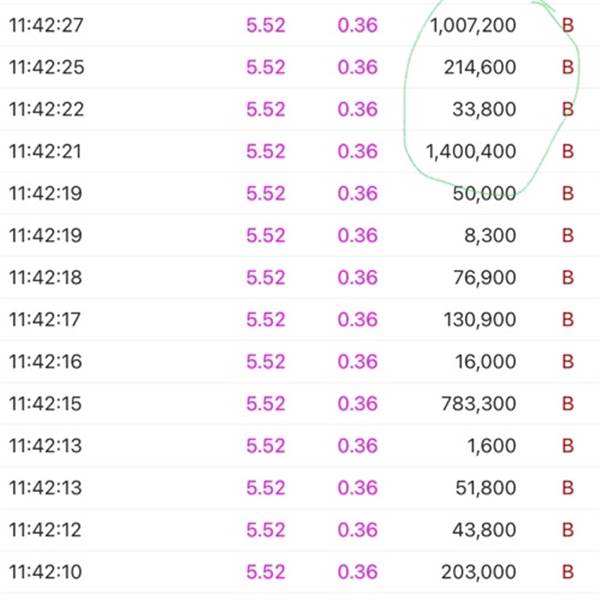
Task: Click the 33,800 volume value
Action: coord(484,109)
